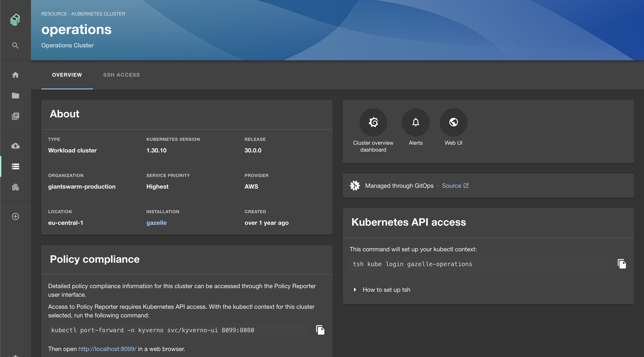Viewport: 644px width, 357px height.
Task: Open the Cluster overview dashboard Grafana icon
Action: point(373,122)
